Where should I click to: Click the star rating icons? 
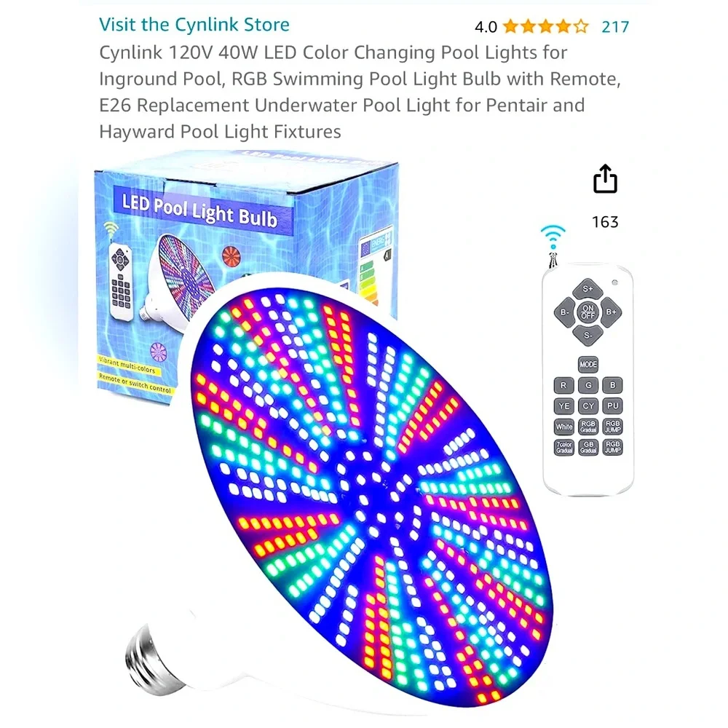point(546,26)
